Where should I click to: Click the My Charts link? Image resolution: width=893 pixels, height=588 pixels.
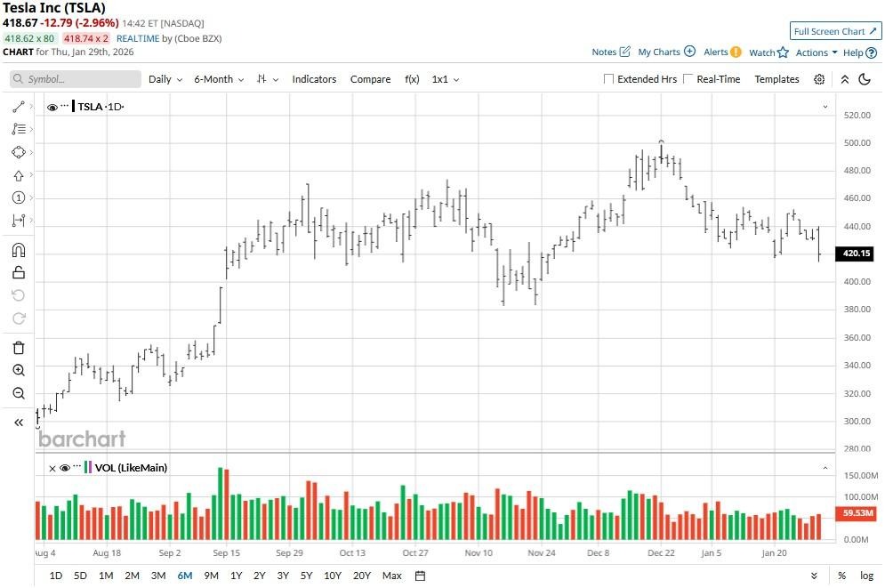(x=659, y=52)
